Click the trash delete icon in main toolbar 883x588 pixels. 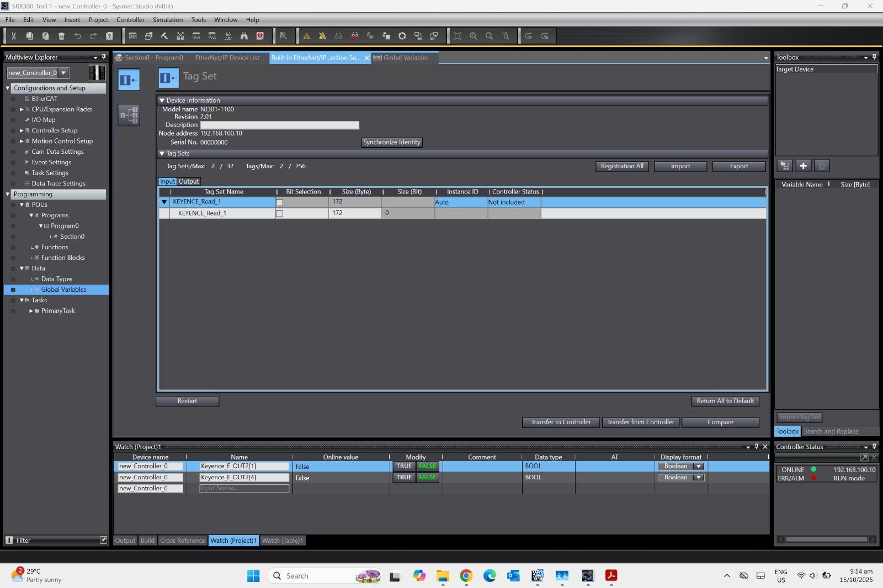click(61, 36)
